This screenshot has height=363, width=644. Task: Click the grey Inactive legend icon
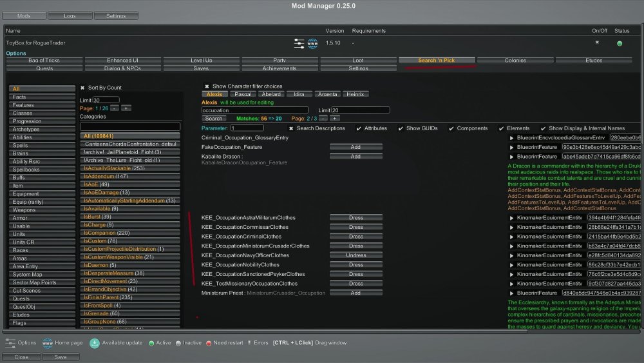tap(178, 343)
